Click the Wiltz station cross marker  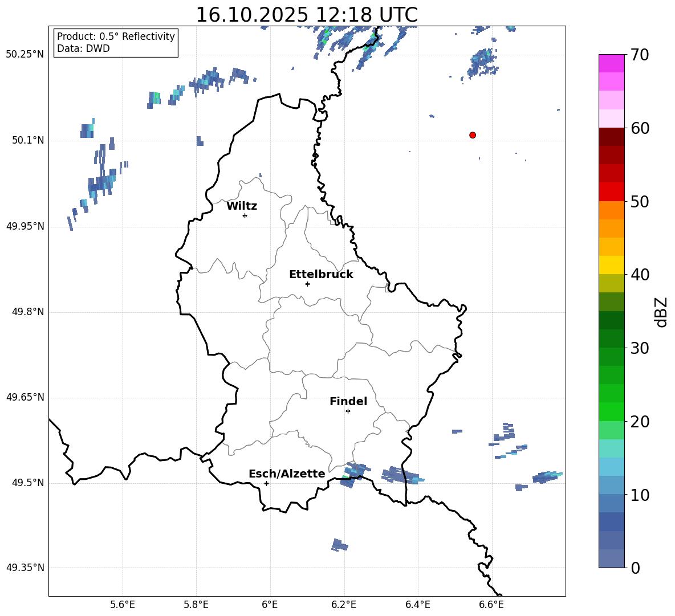pyautogui.click(x=245, y=215)
